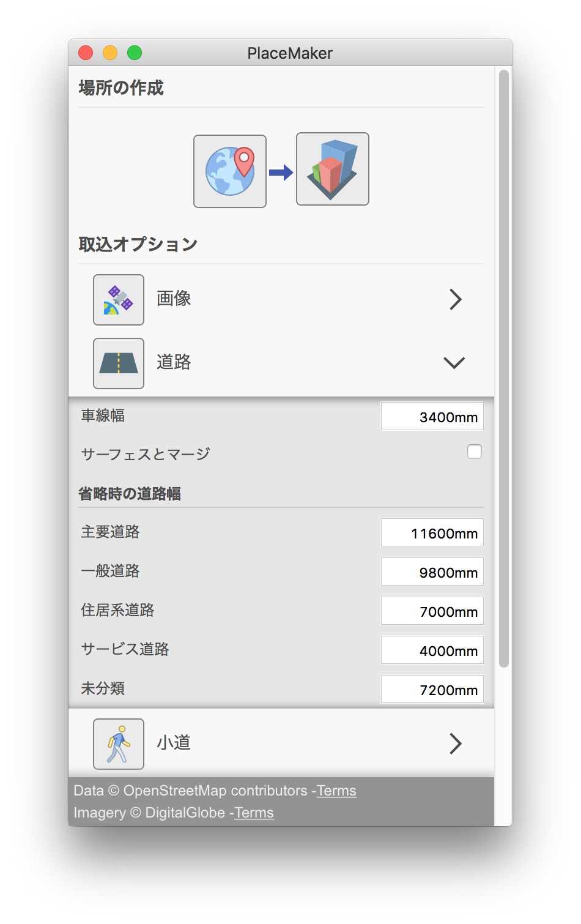
Task: Click the 主要道路 width field
Action: pos(432,533)
